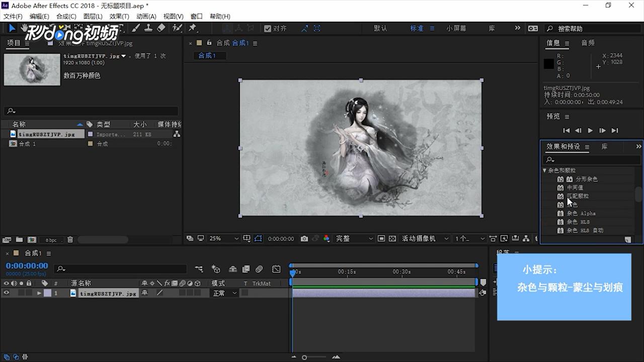The width and height of the screenshot is (644, 362).
Task: Switch to the 标准 workspace
Action: [417, 29]
